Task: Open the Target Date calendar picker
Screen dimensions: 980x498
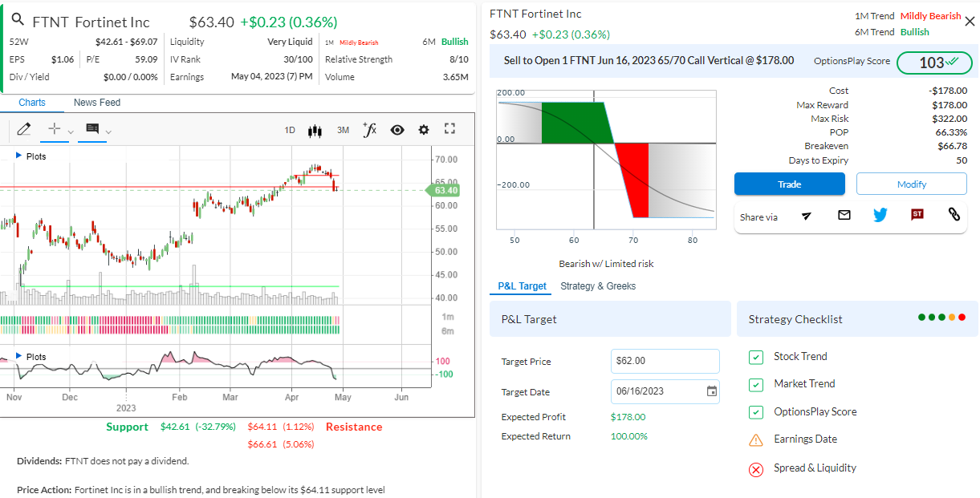Action: click(x=711, y=391)
